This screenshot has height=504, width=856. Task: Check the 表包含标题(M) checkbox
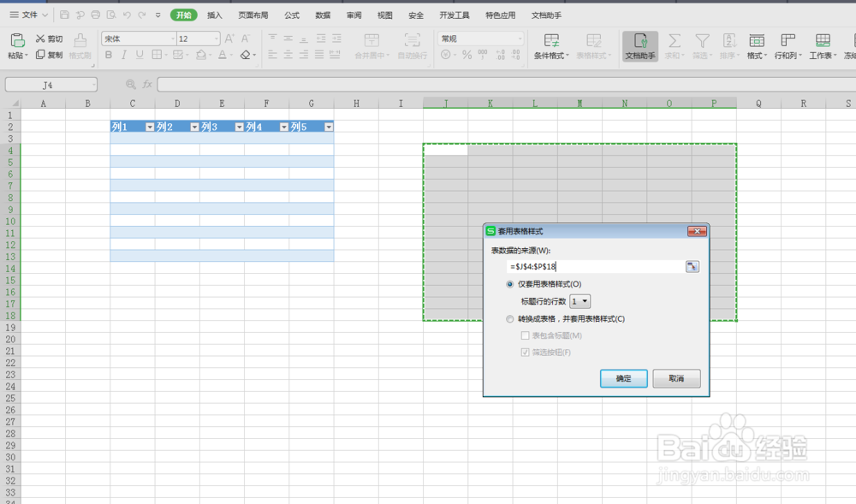526,335
